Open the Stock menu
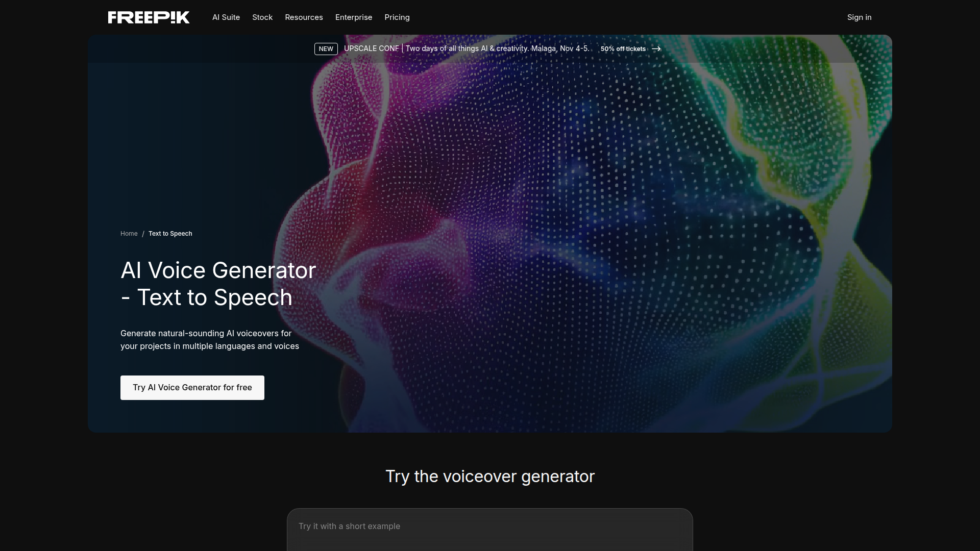980x551 pixels. click(262, 17)
